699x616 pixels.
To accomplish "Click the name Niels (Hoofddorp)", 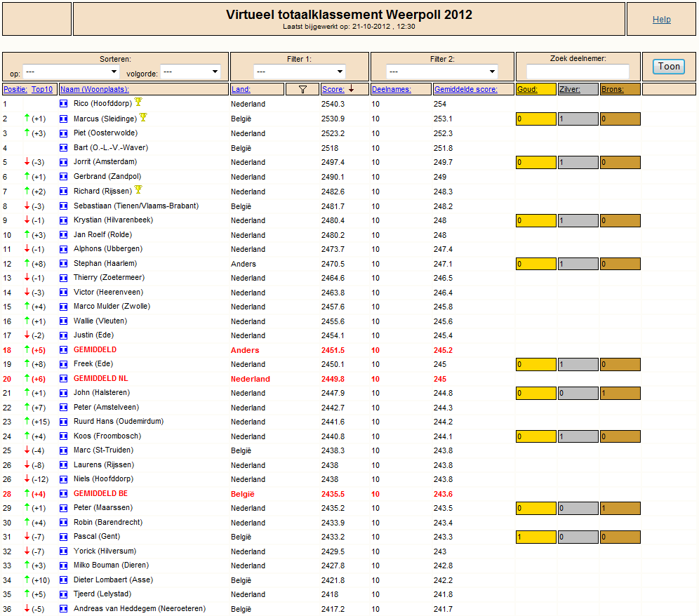I will tap(103, 478).
